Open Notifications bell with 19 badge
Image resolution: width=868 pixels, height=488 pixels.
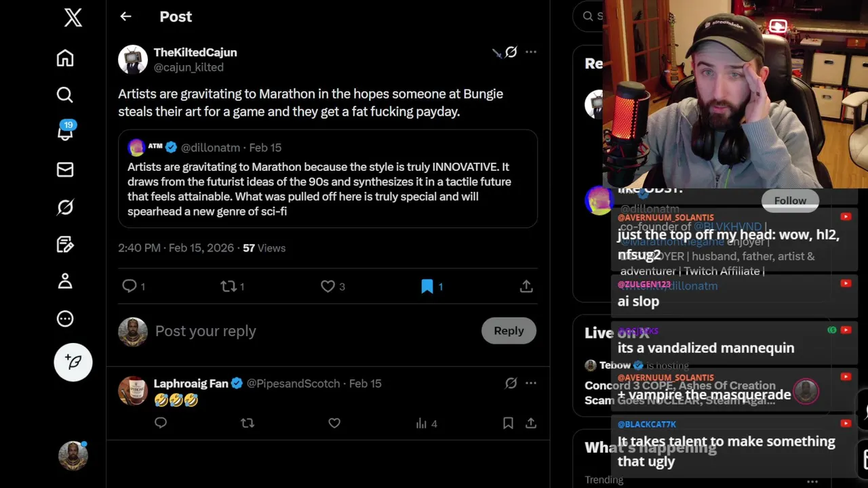(65, 132)
